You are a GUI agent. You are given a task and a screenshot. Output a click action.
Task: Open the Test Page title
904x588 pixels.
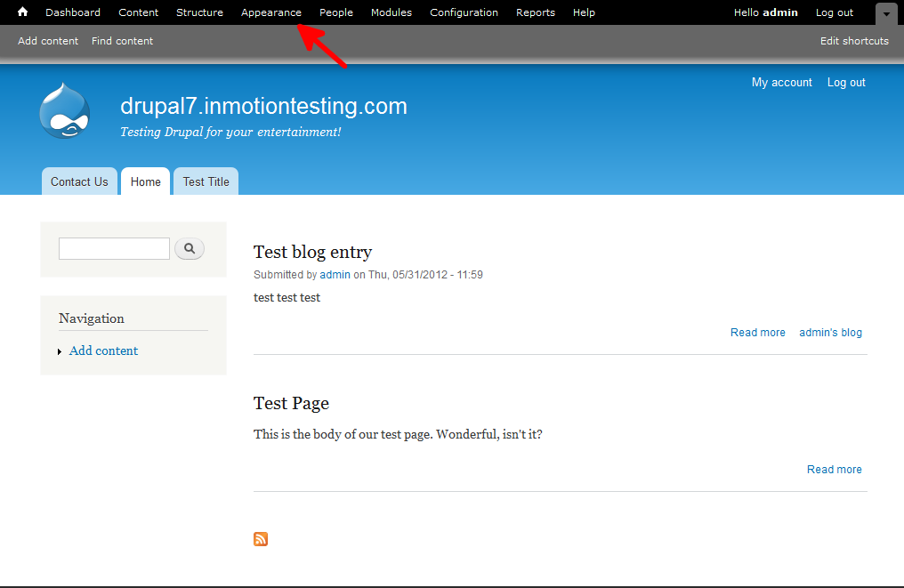coord(291,403)
